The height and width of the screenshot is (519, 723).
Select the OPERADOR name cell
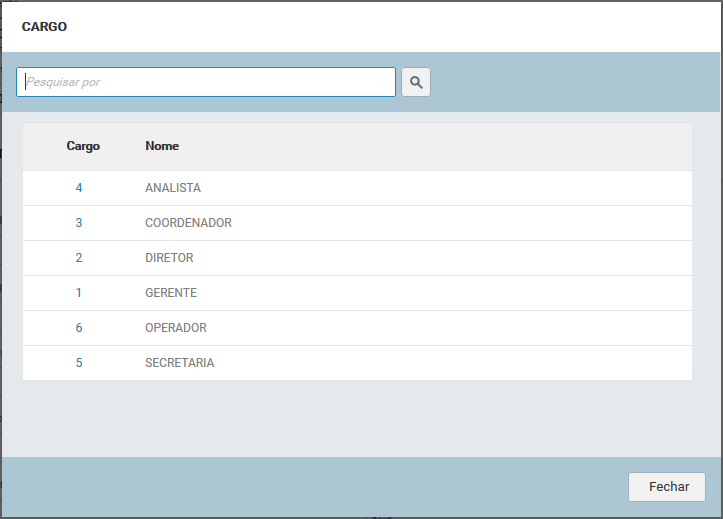tap(176, 328)
